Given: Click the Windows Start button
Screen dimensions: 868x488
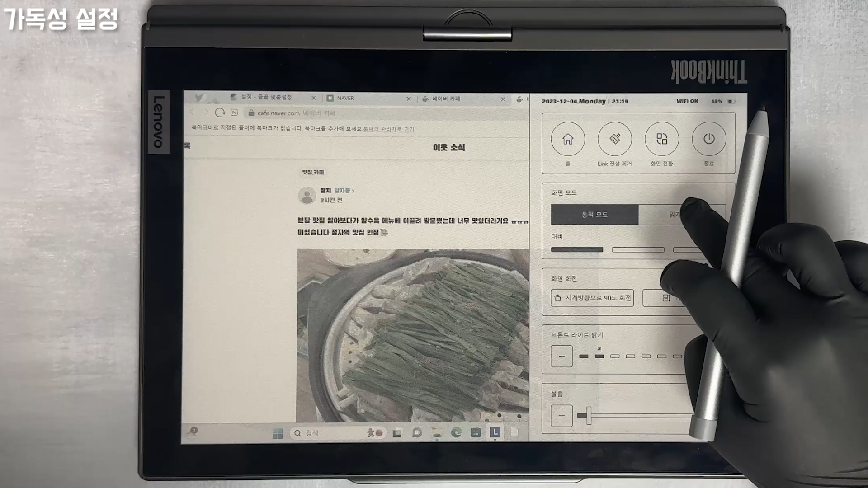Looking at the screenshot, I should click(278, 433).
